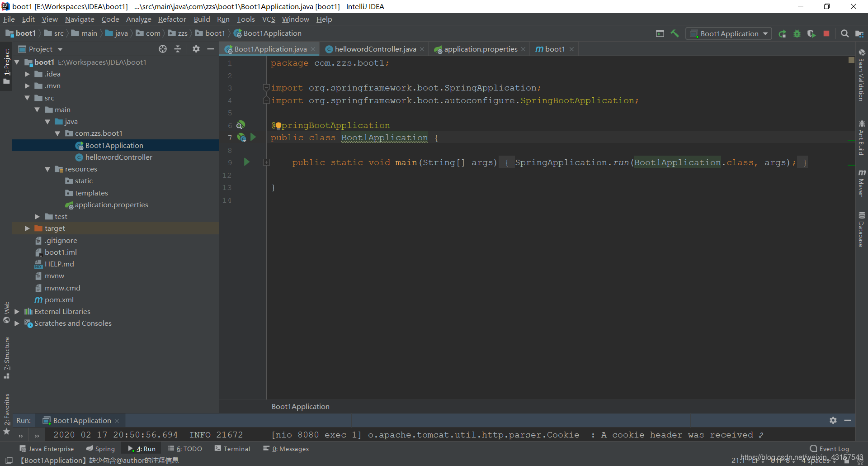Toggle the 1: Project side tool window

click(x=6, y=66)
